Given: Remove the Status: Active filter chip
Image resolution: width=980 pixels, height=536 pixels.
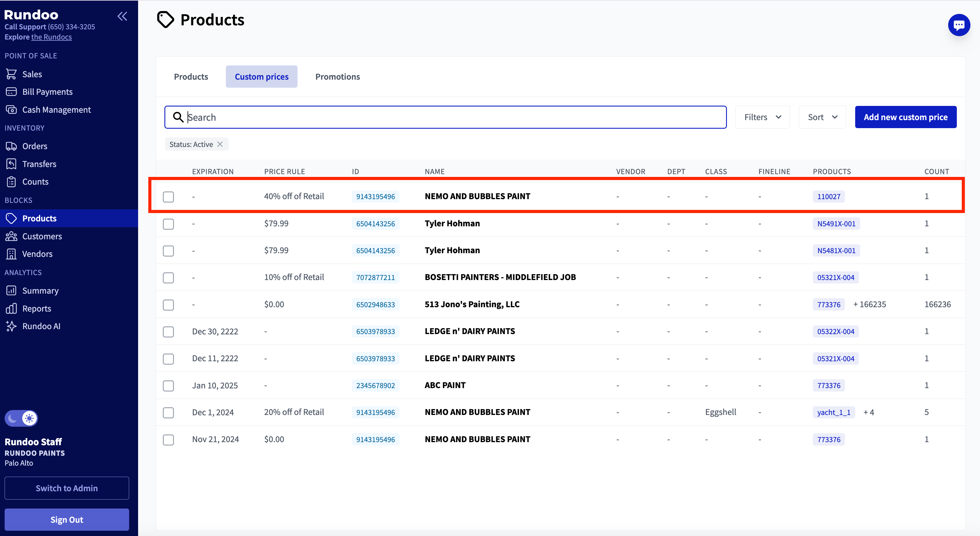Looking at the screenshot, I should click(220, 144).
